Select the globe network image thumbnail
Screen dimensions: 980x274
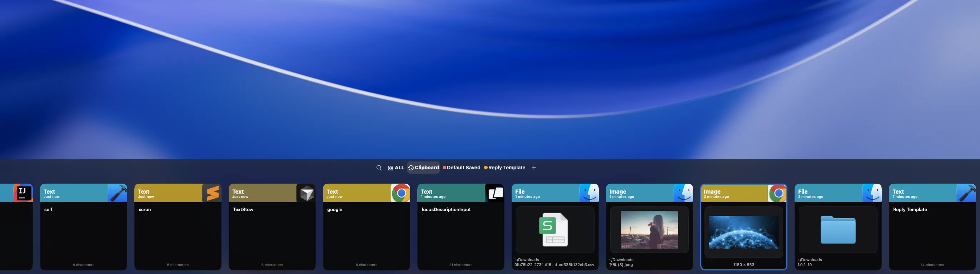pos(744,232)
